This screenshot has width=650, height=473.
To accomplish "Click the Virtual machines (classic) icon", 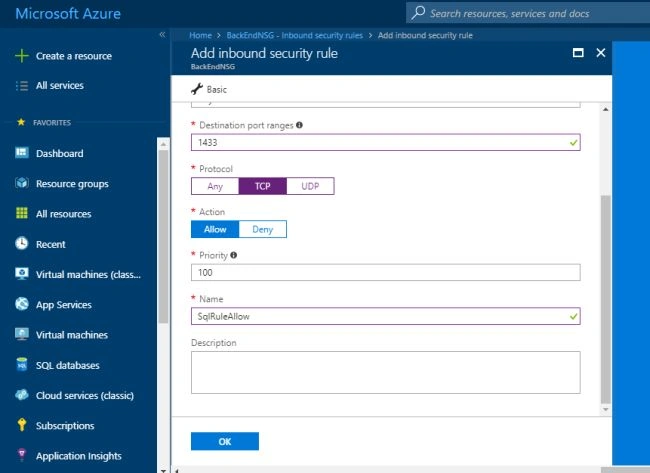I will 22,274.
